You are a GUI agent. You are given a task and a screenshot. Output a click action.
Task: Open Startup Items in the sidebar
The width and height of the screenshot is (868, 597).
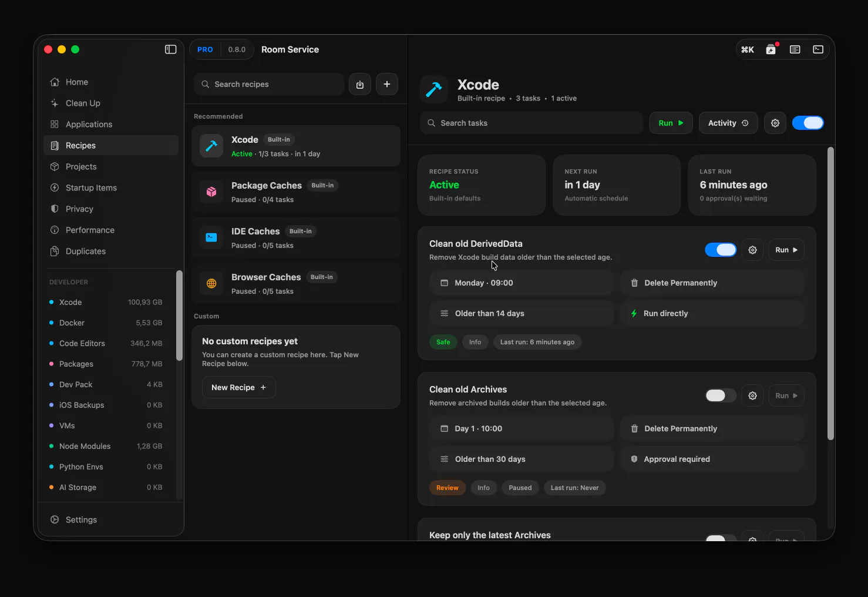[111, 187]
